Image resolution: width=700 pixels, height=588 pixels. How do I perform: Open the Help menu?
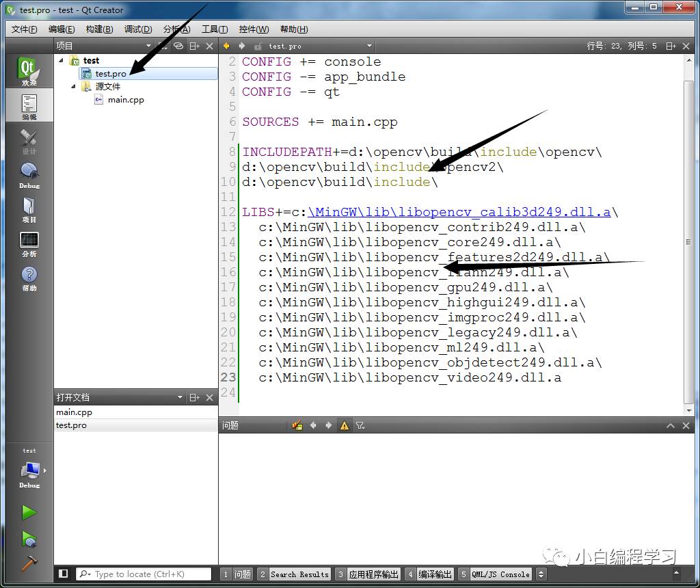[294, 29]
